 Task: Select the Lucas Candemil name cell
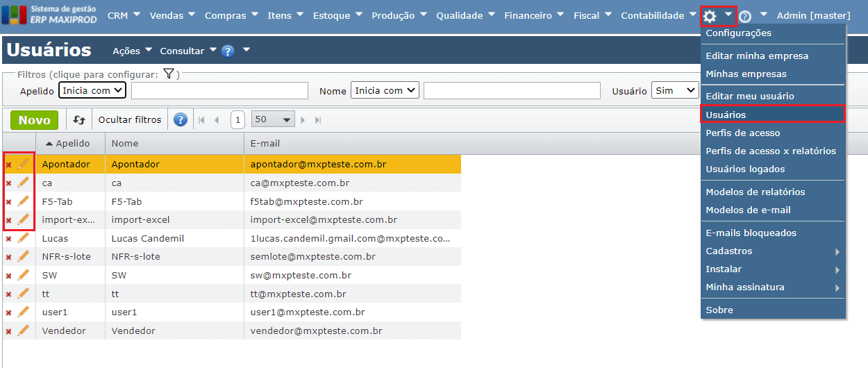[x=174, y=238]
